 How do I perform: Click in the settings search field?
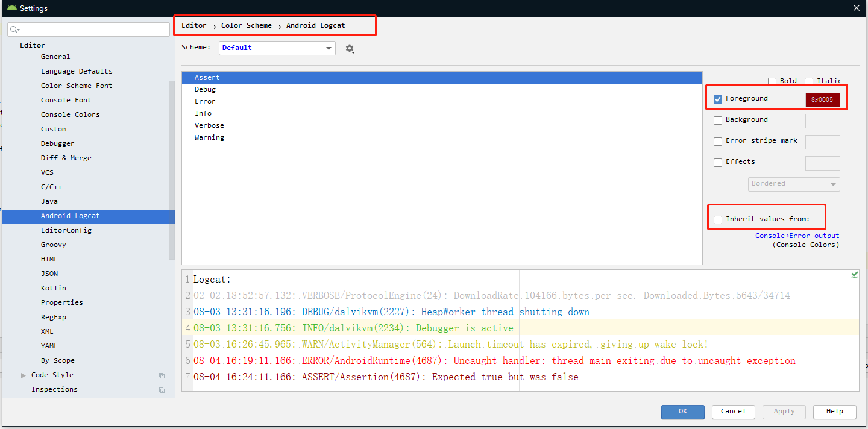tap(89, 30)
